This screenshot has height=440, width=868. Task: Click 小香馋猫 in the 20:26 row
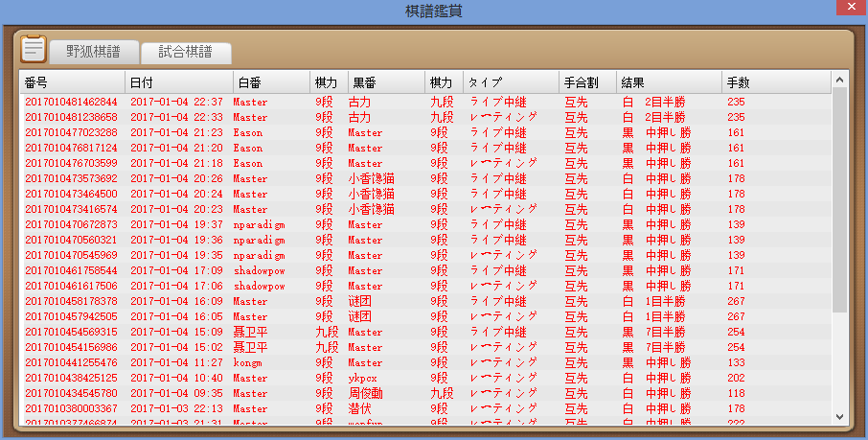click(x=372, y=179)
